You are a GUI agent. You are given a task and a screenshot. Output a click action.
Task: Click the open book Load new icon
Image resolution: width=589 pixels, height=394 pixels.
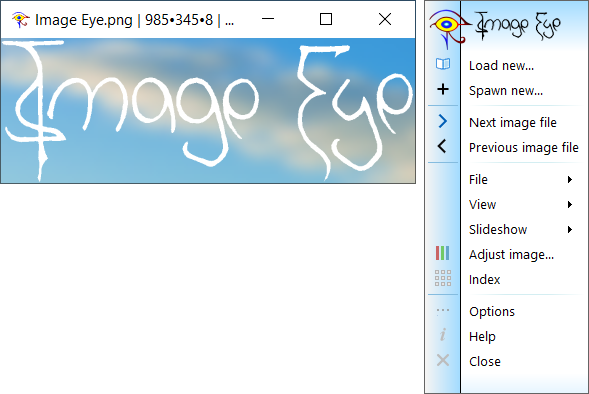[443, 64]
